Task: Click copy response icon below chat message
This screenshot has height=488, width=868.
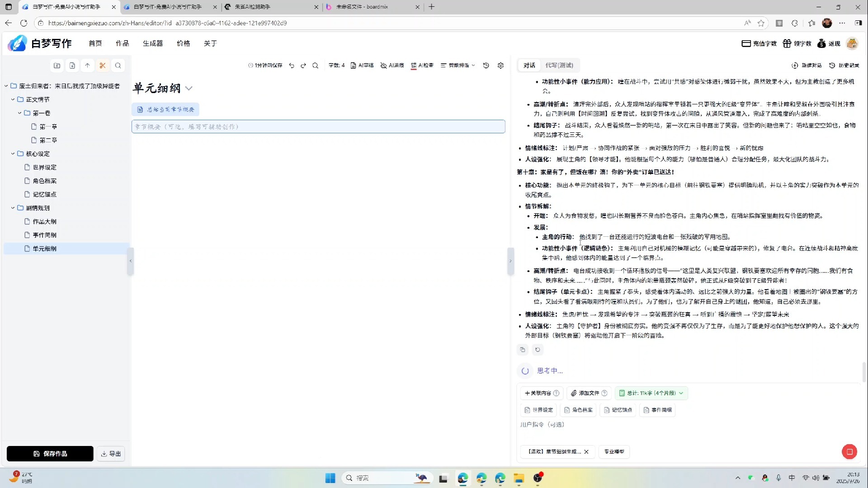Action: point(523,350)
